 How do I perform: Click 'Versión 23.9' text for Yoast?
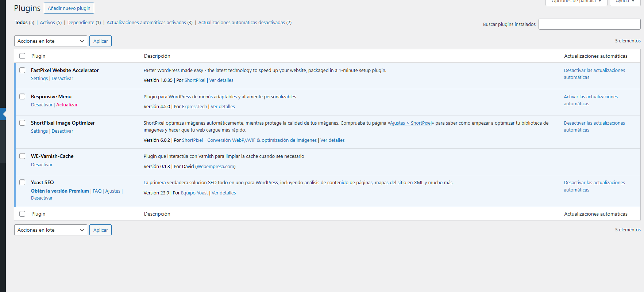(x=156, y=193)
